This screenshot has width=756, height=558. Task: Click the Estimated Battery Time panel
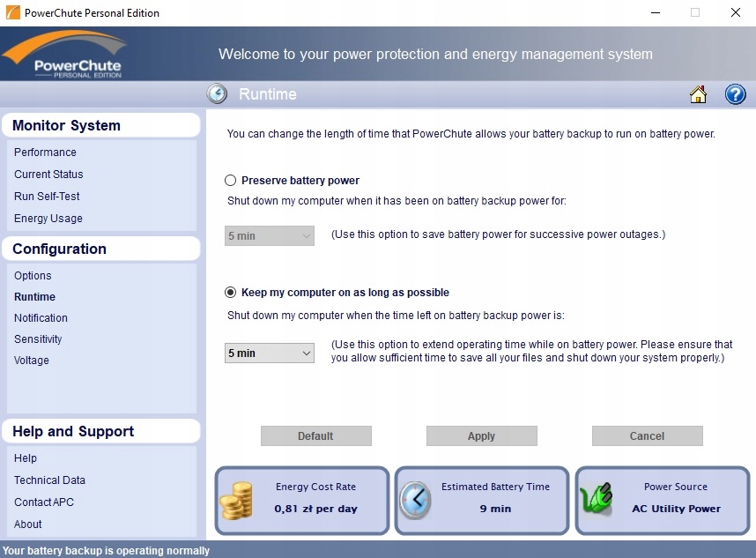point(482,501)
